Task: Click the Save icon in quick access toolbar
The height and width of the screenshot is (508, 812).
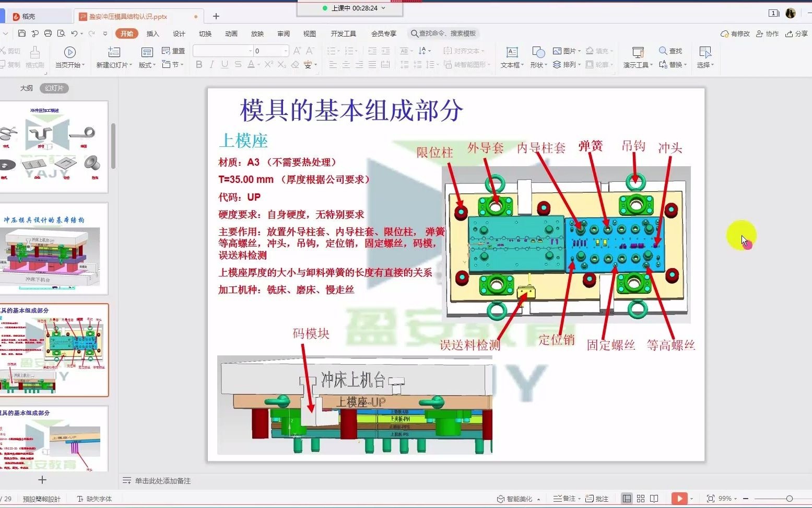Action: pyautogui.click(x=21, y=33)
